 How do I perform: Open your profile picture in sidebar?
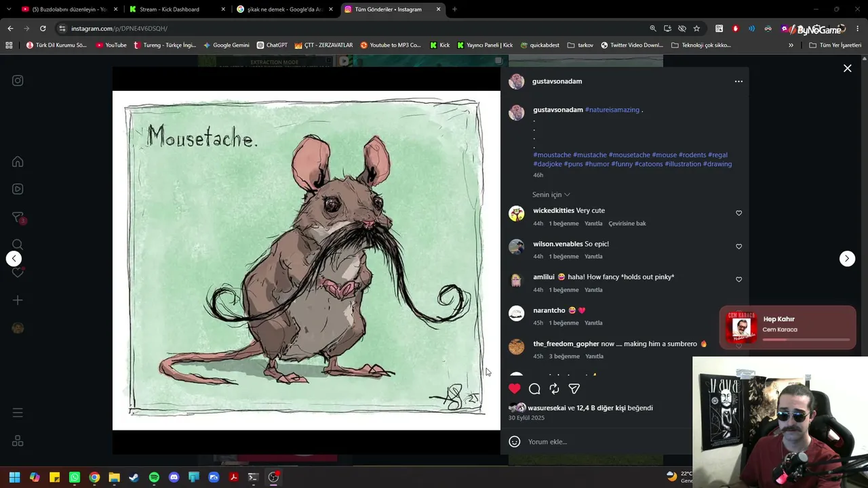click(x=18, y=328)
